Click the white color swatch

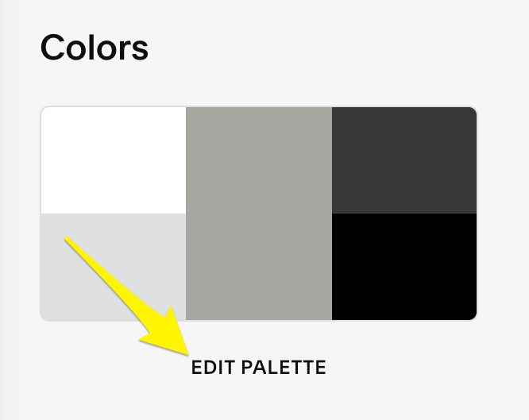click(113, 160)
